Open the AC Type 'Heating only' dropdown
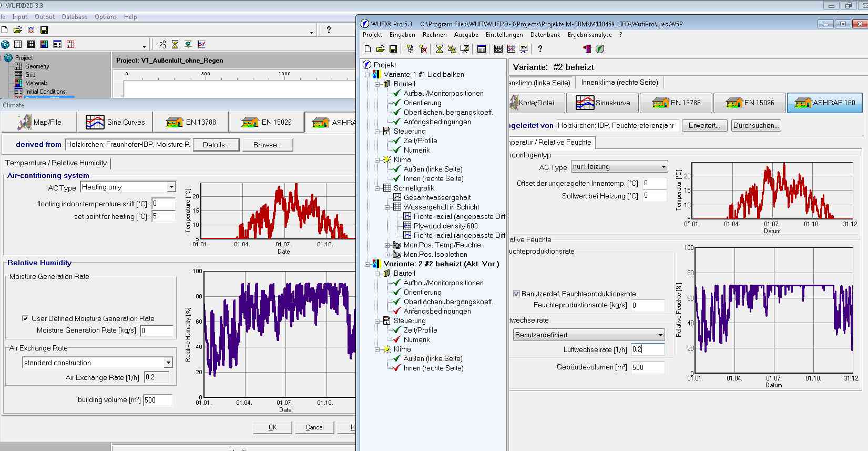The height and width of the screenshot is (451, 868). tap(171, 187)
